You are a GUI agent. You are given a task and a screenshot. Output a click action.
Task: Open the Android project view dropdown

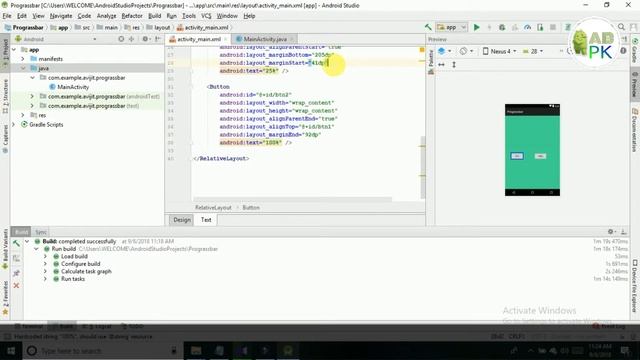pos(57,39)
